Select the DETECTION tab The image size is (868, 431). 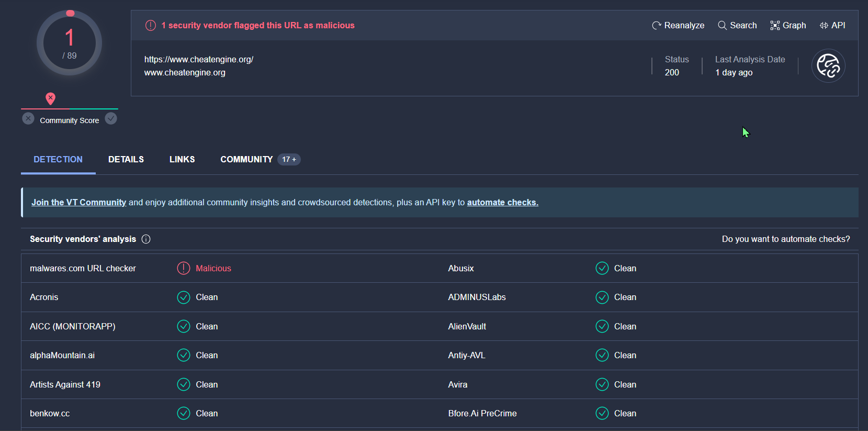click(x=58, y=159)
